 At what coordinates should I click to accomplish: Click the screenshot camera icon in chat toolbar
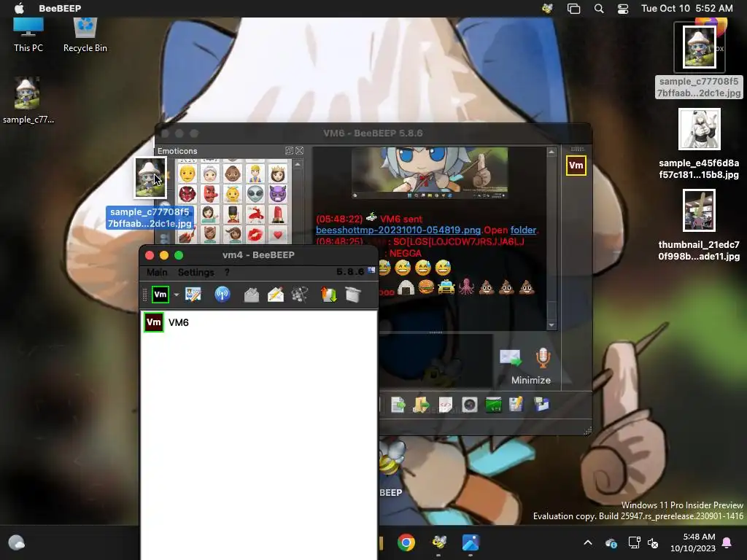click(470, 405)
